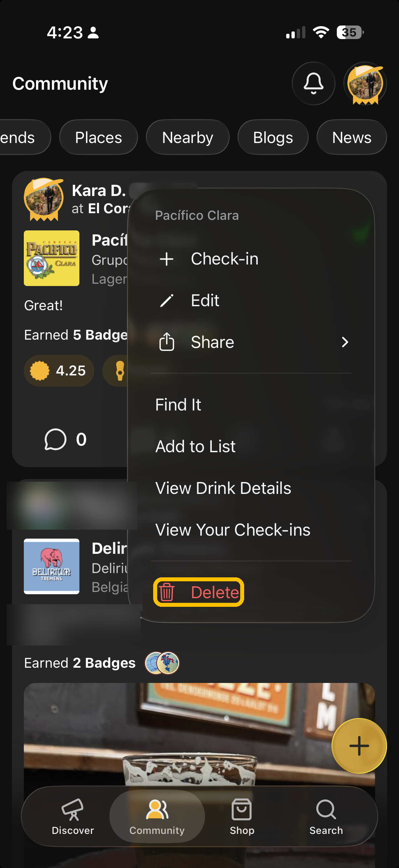Tap the cellular signal bars icon
The height and width of the screenshot is (868, 399).
point(296,32)
